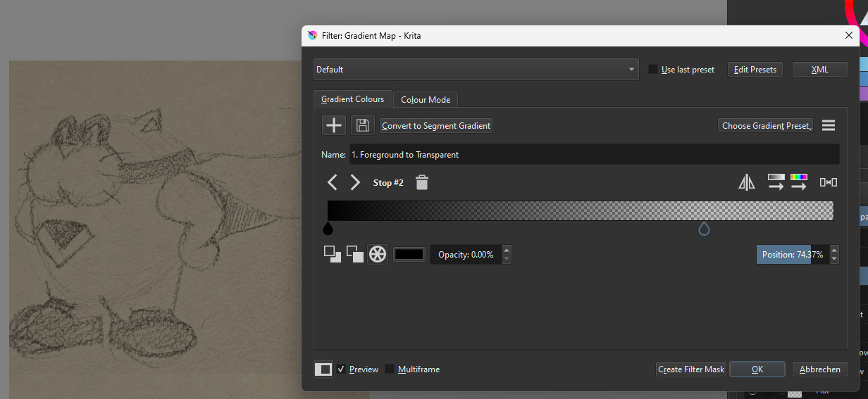
Task: Set stop to custom color wheel icon
Action: tap(378, 255)
